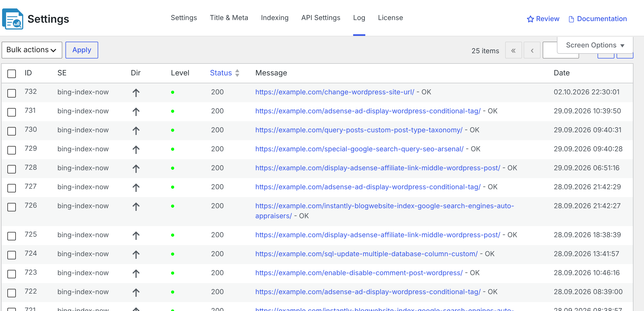Image resolution: width=644 pixels, height=311 pixels.
Task: Open the License tab
Action: 390,18
